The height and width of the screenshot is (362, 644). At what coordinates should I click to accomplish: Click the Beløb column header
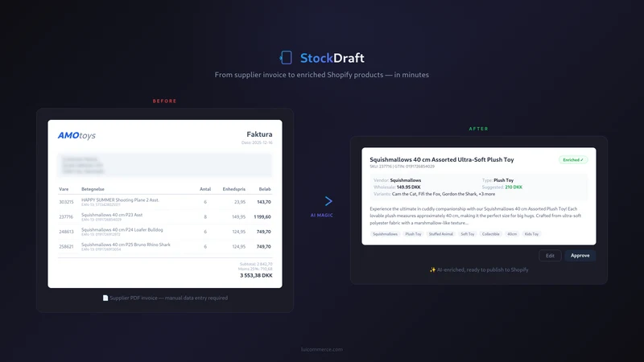tap(265, 189)
